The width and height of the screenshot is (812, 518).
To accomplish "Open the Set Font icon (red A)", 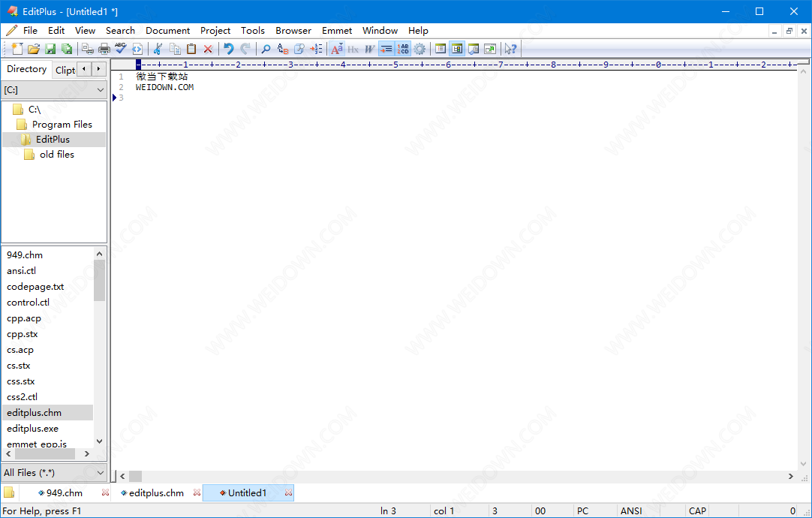I will click(x=337, y=49).
